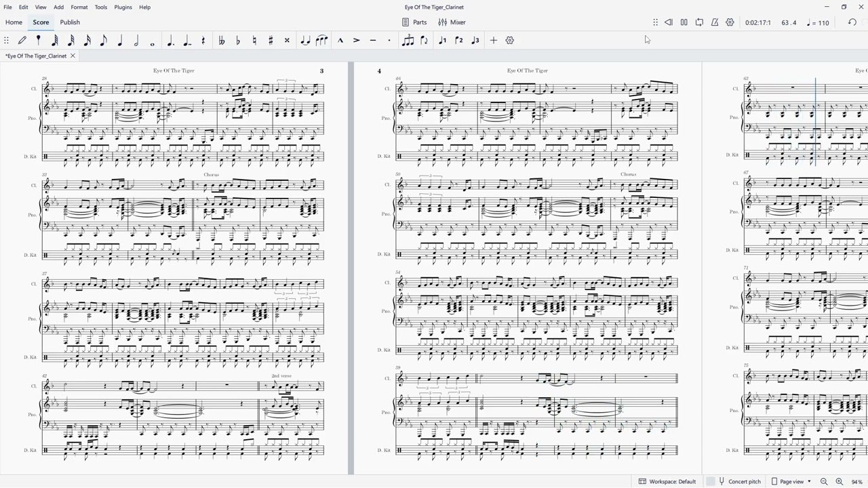Switch to the Home tab
This screenshot has width=868, height=488.
[x=14, y=22]
